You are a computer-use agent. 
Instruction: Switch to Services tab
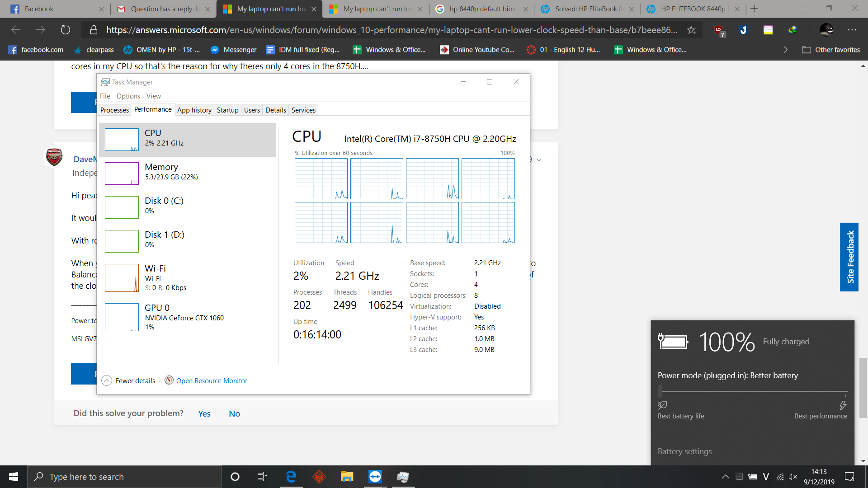(x=303, y=110)
